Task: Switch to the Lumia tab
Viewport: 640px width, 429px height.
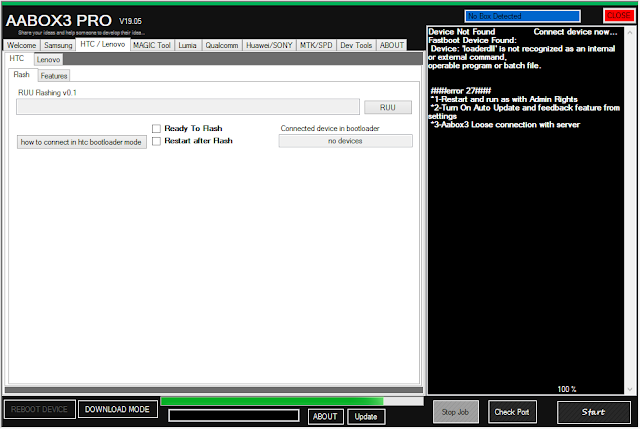Action: pos(187,45)
